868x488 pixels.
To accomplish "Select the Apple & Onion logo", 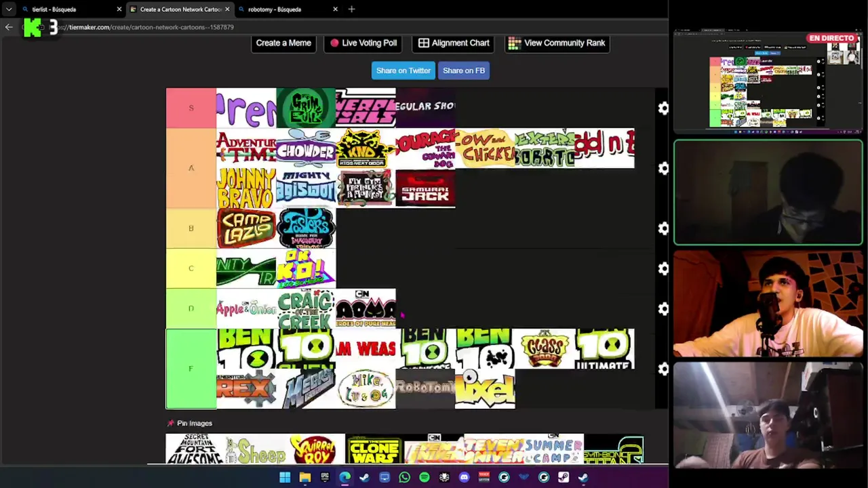I will pyautogui.click(x=246, y=308).
